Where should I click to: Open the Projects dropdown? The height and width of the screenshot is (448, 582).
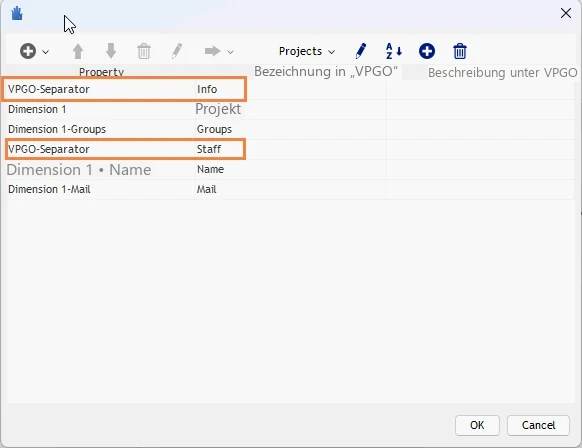(307, 51)
